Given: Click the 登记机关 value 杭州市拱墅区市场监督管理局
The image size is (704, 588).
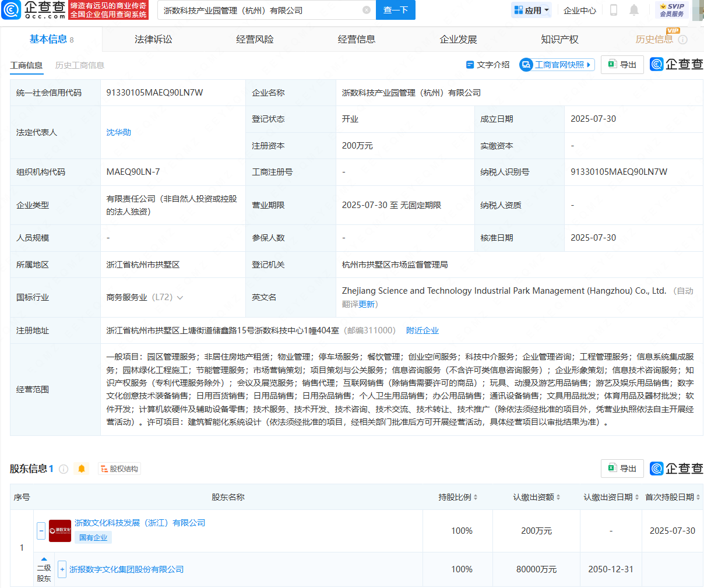Looking at the screenshot, I should click(395, 265).
